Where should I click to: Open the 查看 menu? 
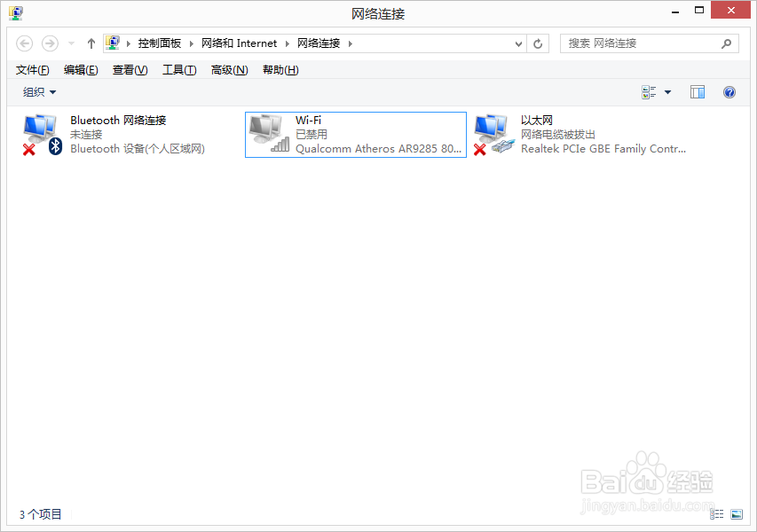(x=129, y=69)
